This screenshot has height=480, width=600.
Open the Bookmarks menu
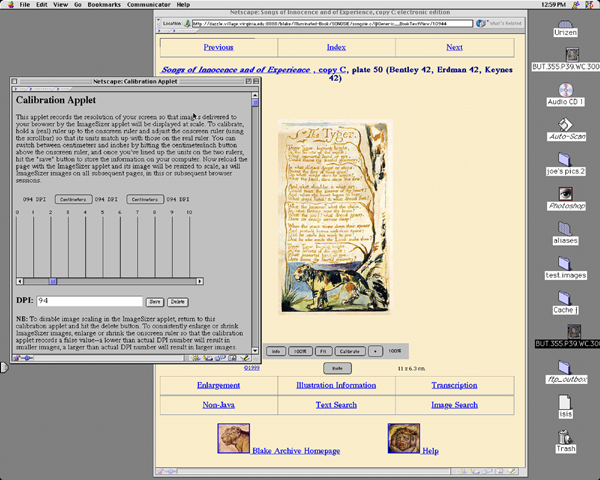[x=104, y=5]
